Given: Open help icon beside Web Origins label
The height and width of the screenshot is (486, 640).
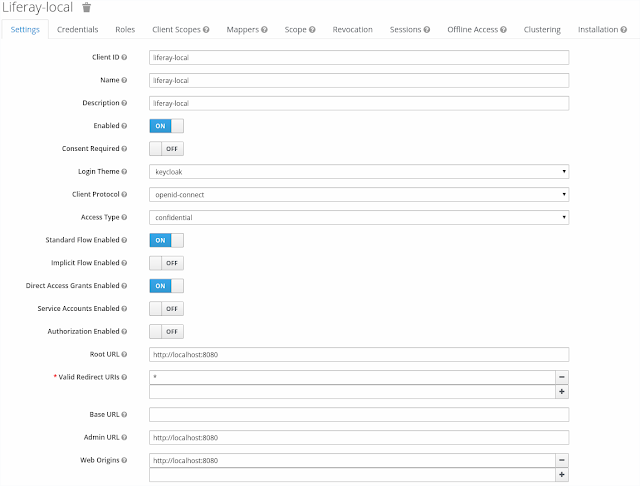Looking at the screenshot, I should (x=124, y=460).
